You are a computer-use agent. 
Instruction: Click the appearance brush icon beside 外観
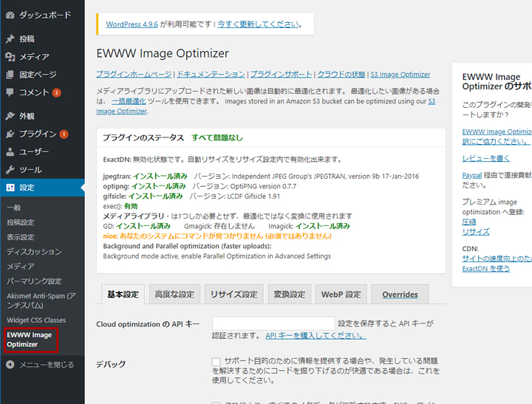(10, 116)
